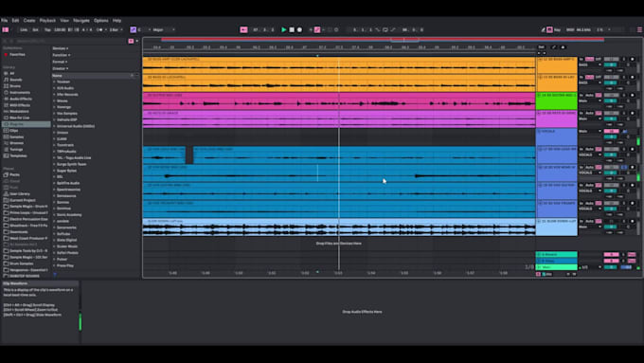Open the scale type Major dropdown
This screenshot has width=644, height=363.
[164, 29]
